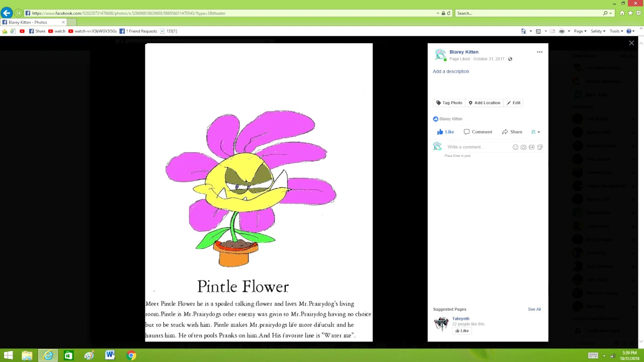The image size is (644, 362).
Task: Open Favorites with the star icon
Action: coord(630,13)
